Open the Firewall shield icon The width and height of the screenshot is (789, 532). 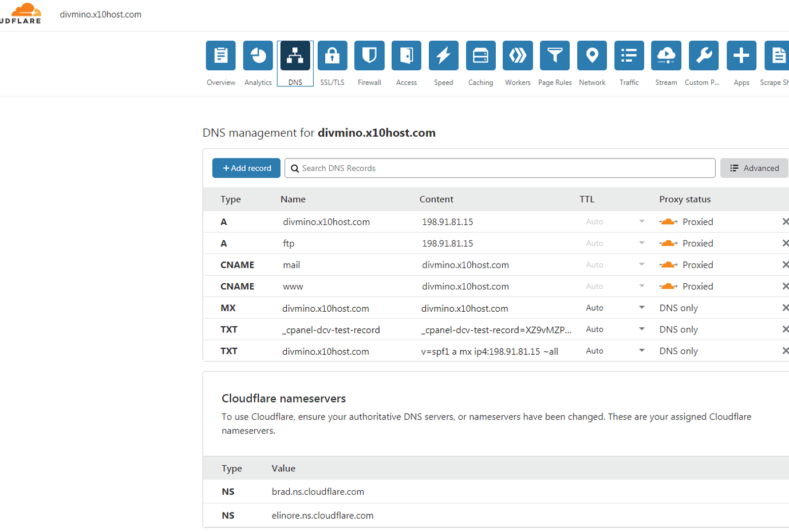pos(369,55)
